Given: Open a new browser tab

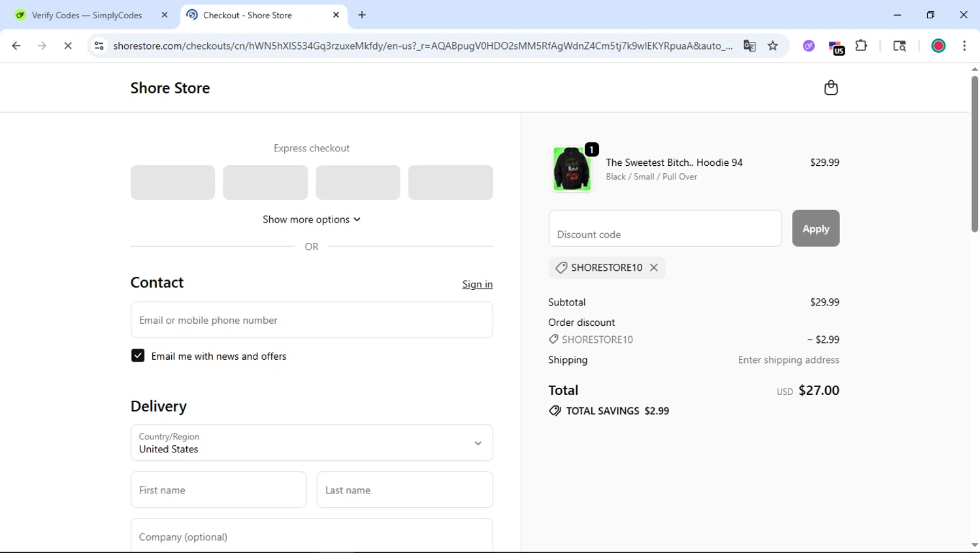Looking at the screenshot, I should 362,15.
